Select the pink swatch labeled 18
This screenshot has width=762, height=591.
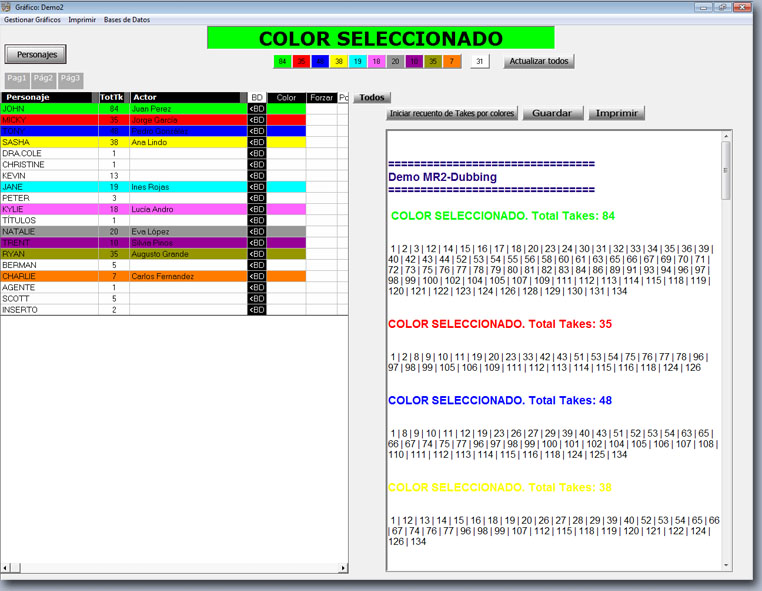[376, 61]
